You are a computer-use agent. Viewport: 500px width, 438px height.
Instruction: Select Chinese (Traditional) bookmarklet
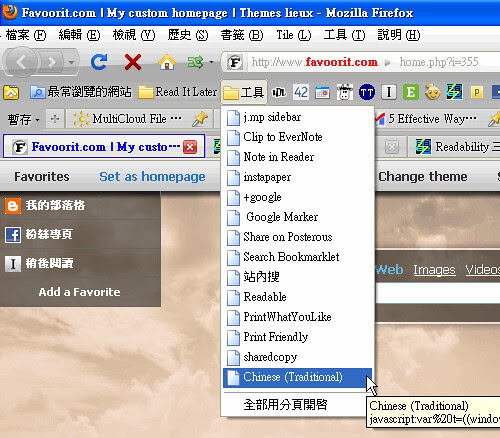click(x=298, y=377)
